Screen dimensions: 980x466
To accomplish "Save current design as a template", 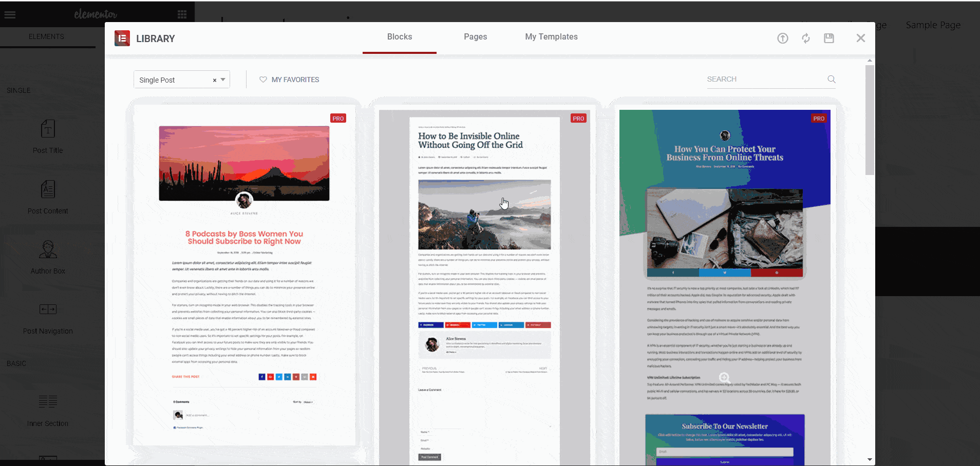I will [x=829, y=38].
